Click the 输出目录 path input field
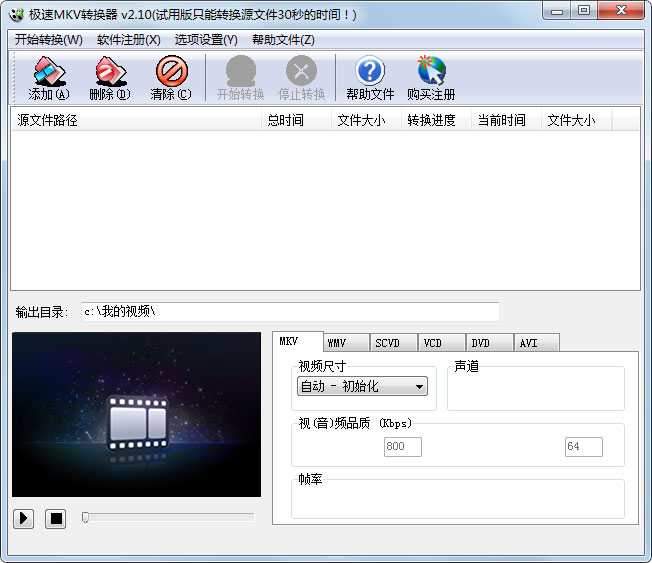This screenshot has height=563, width=652. pos(290,311)
